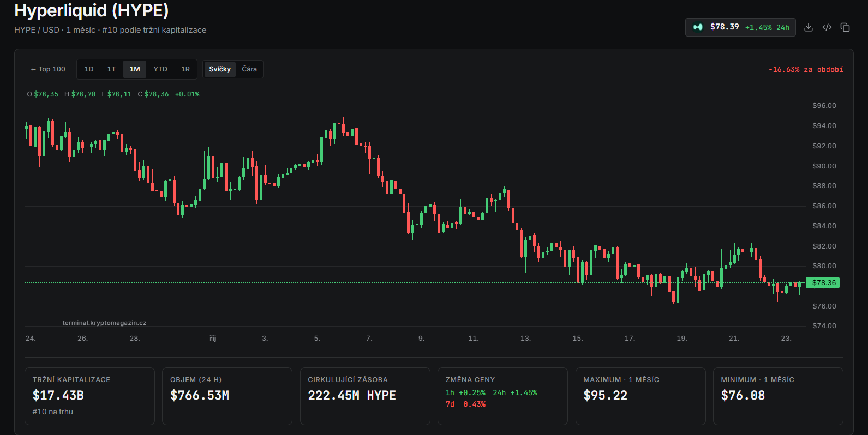Click the H $78,70 high value

point(80,94)
